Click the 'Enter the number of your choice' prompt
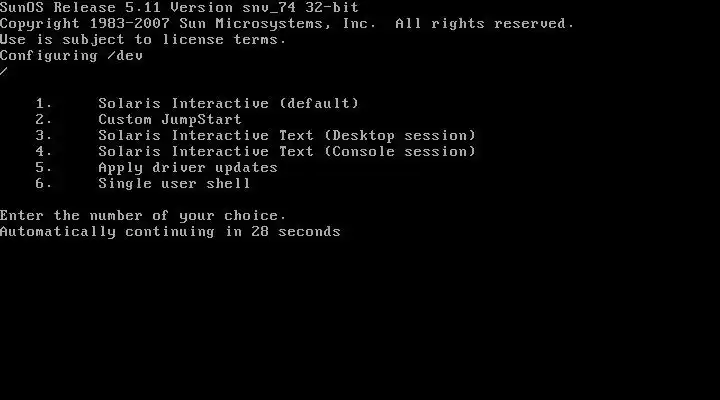 coord(143,216)
